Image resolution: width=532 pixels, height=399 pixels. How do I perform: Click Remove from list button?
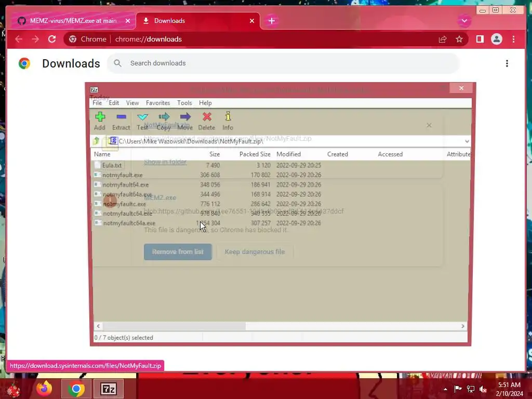[178, 252]
